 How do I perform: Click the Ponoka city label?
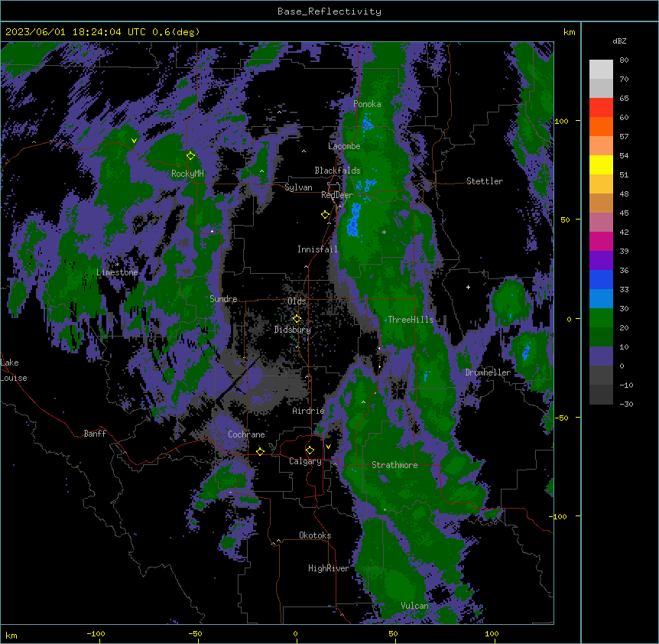[367, 104]
